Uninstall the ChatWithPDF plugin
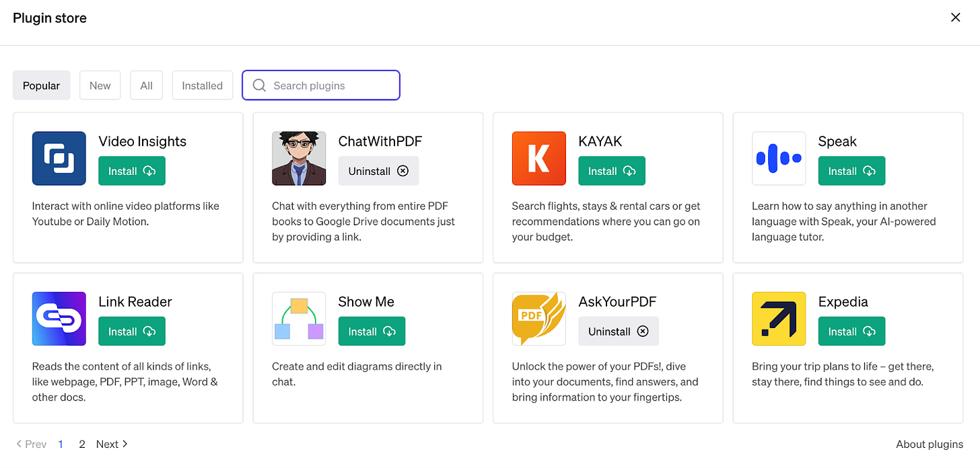 pyautogui.click(x=378, y=171)
